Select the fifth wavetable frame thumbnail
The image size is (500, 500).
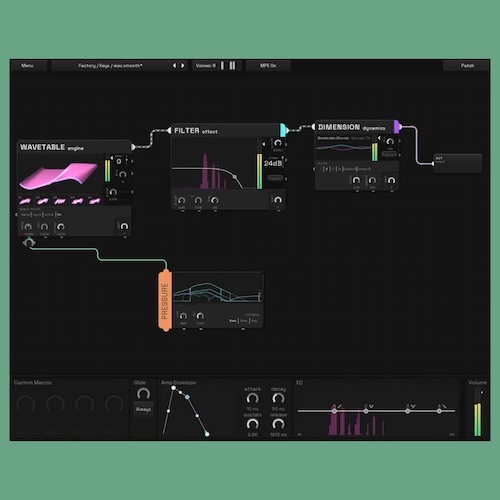[95, 201]
